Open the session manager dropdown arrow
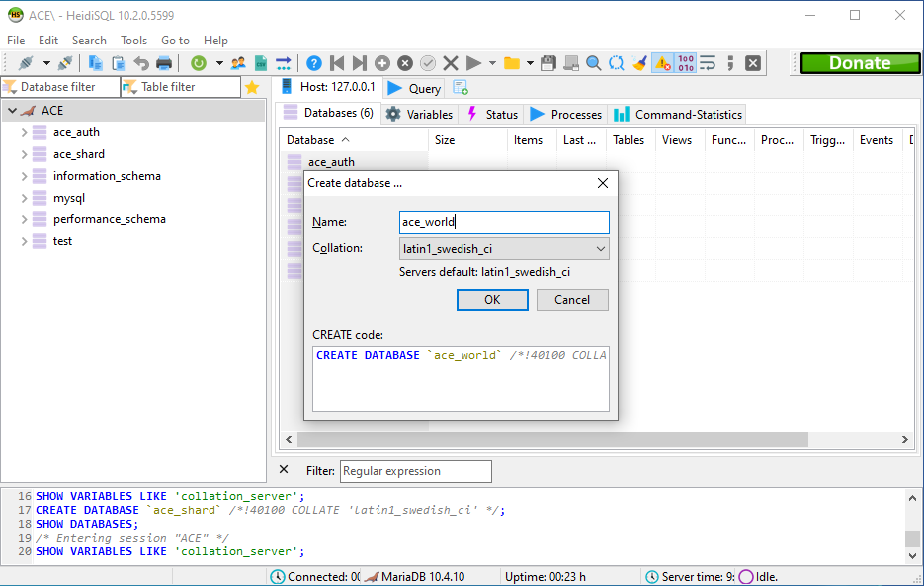Image resolution: width=924 pixels, height=586 pixels. coord(46,63)
